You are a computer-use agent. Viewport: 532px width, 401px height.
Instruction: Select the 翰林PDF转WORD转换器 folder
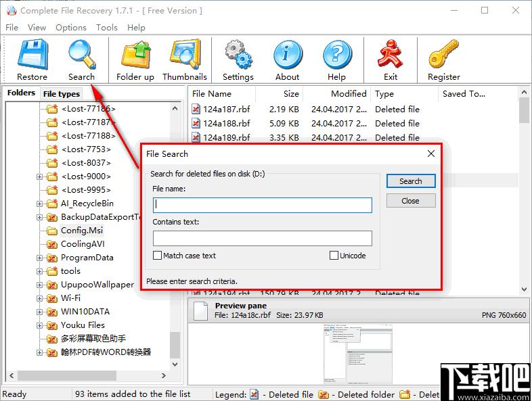[x=106, y=352]
